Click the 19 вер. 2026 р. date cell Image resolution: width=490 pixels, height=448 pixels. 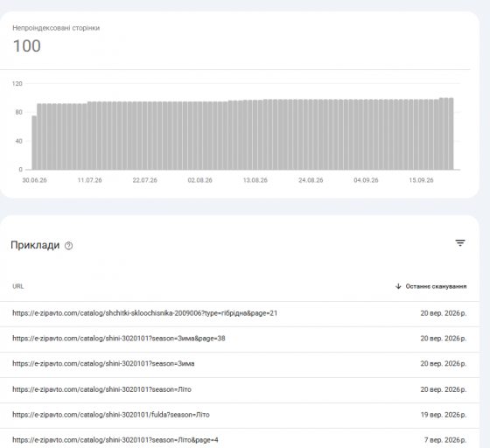(x=443, y=415)
